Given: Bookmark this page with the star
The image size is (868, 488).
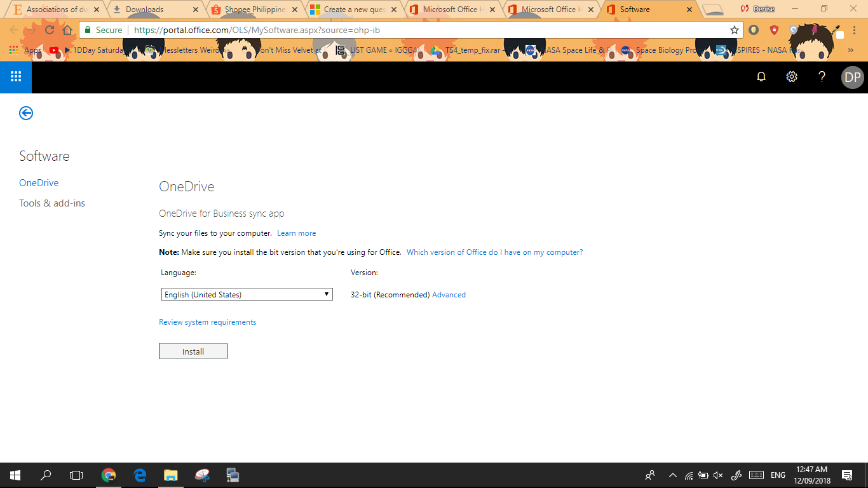Looking at the screenshot, I should 735,30.
